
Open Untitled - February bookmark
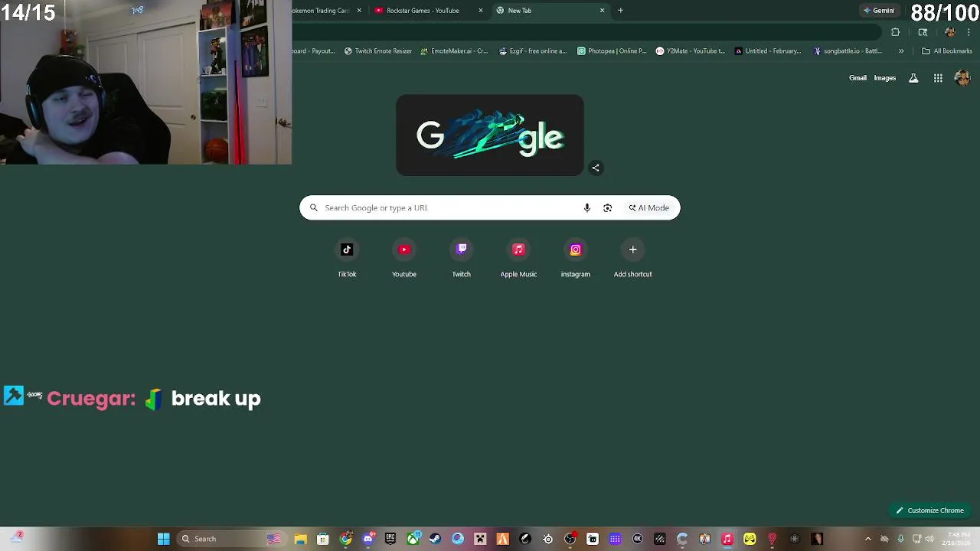pyautogui.click(x=767, y=51)
